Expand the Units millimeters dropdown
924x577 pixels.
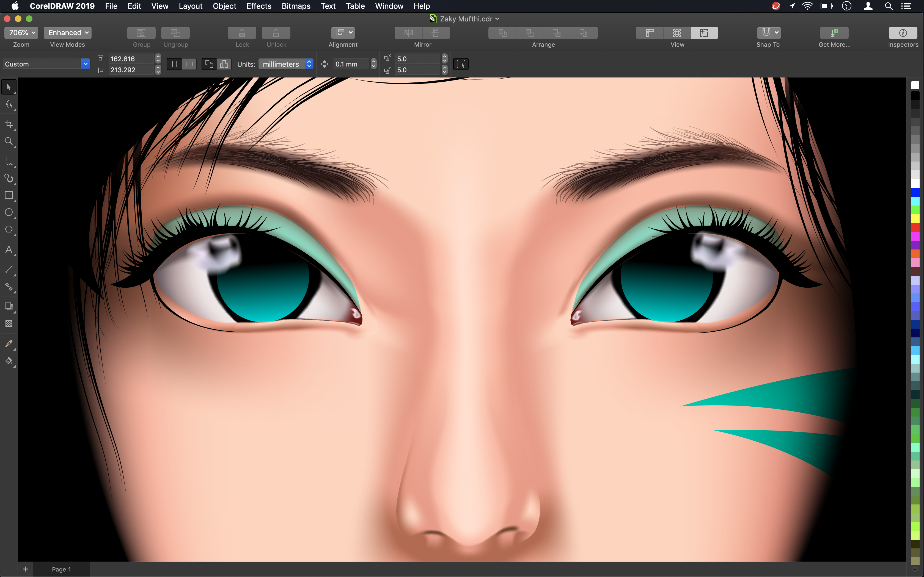coord(308,64)
